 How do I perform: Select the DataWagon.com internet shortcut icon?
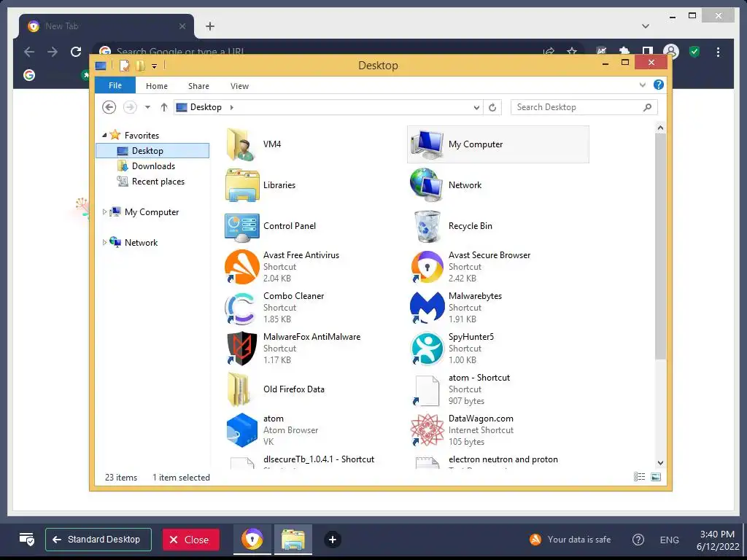[x=427, y=430]
